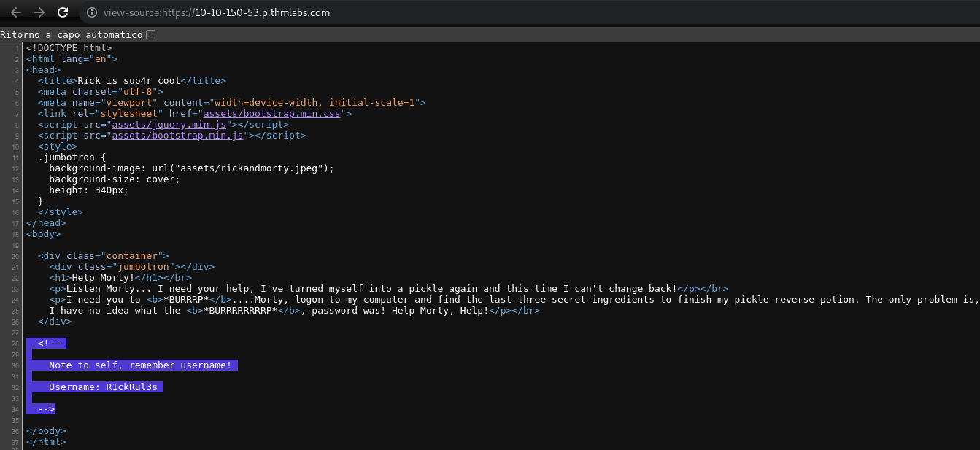This screenshot has height=450, width=980.
Task: Select the title text 'Rick is sup4r cool'
Action: coord(128,81)
